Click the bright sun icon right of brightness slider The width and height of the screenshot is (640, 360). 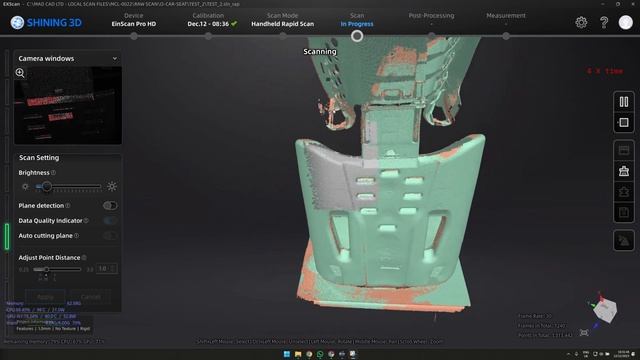111,187
